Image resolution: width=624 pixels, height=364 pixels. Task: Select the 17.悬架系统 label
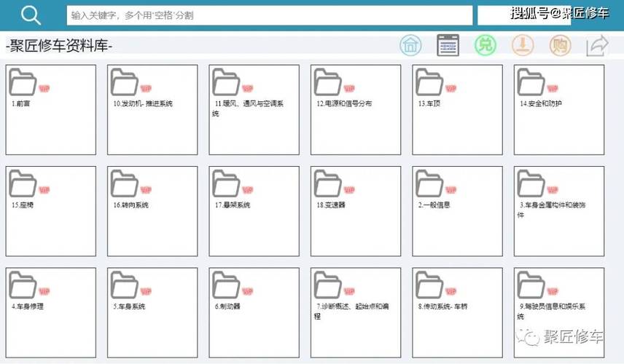tap(233, 205)
